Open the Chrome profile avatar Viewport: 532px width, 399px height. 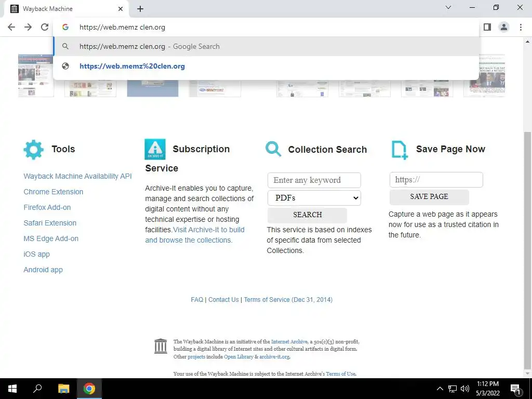(x=504, y=27)
